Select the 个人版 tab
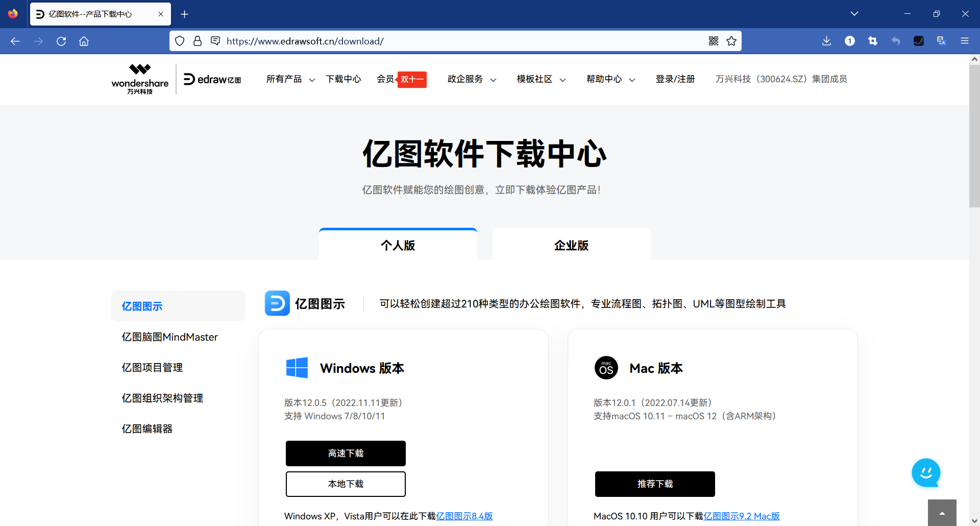The width and height of the screenshot is (980, 526). tap(398, 245)
